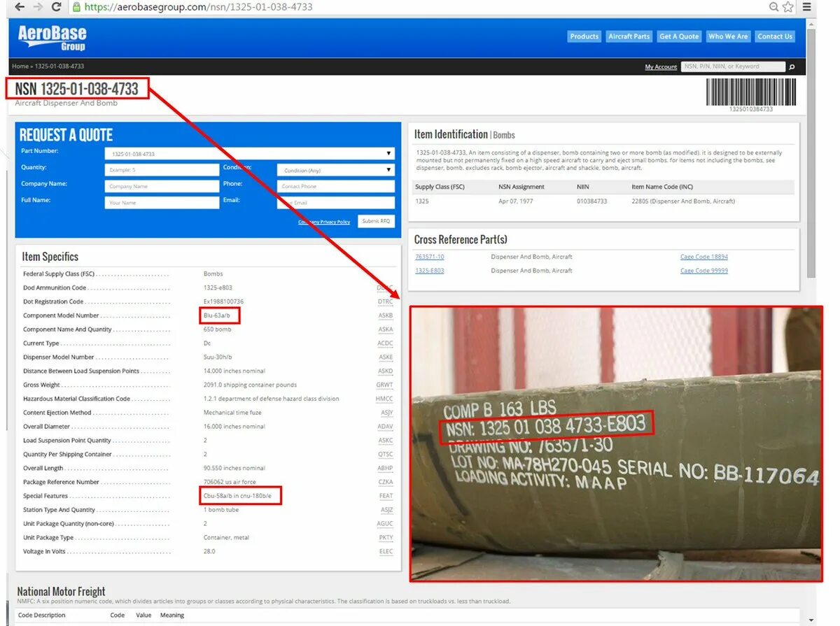Open the zoom magnifier icon in address bar
Screen dimensions: 840x626
pyautogui.click(x=774, y=7)
